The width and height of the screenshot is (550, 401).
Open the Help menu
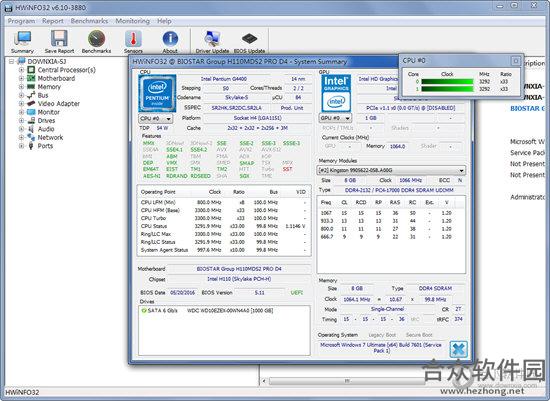coord(164,21)
